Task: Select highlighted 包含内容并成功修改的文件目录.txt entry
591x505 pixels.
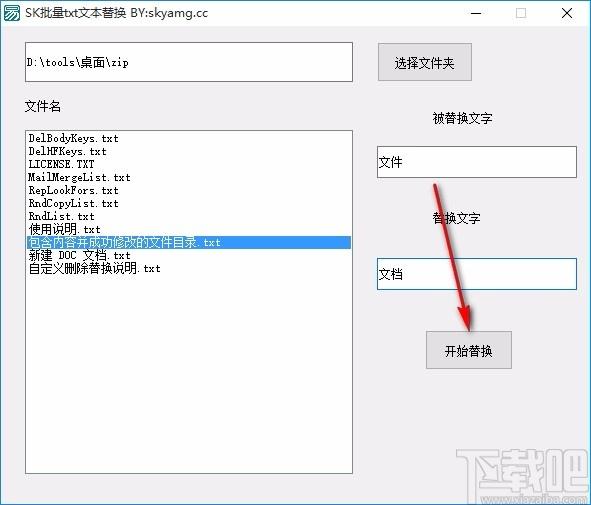Action: (189, 242)
